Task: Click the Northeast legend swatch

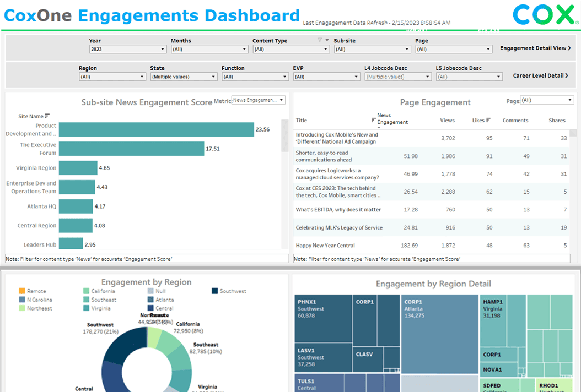Action: coord(22,308)
